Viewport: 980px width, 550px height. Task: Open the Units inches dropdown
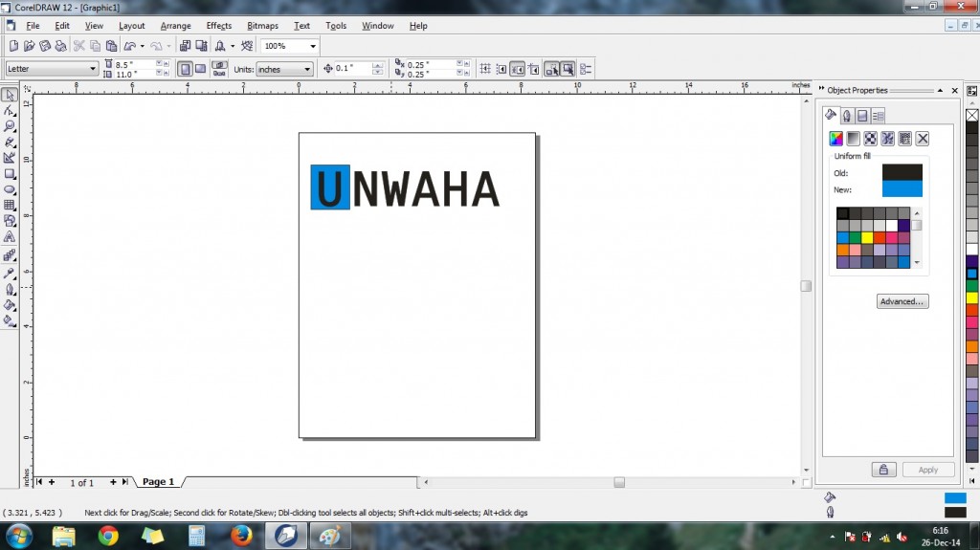click(307, 70)
